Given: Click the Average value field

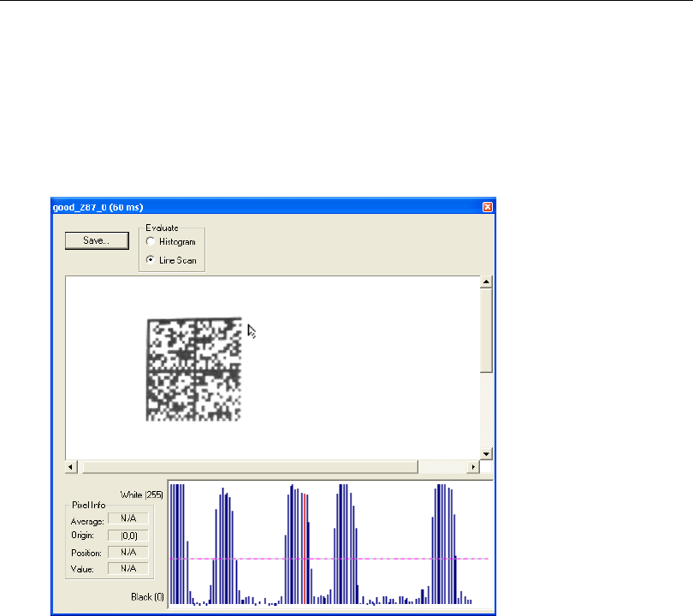Looking at the screenshot, I should pyautogui.click(x=127, y=518).
